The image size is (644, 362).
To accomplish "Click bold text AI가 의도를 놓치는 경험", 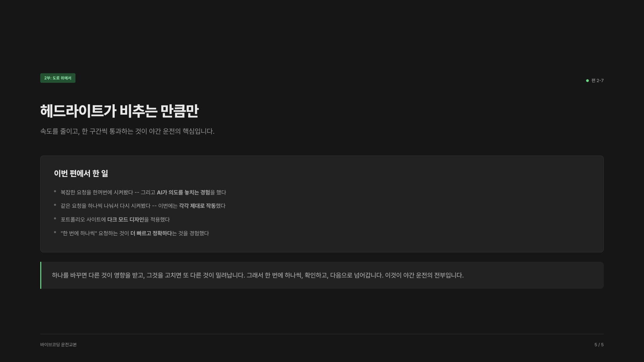I will point(183,192).
